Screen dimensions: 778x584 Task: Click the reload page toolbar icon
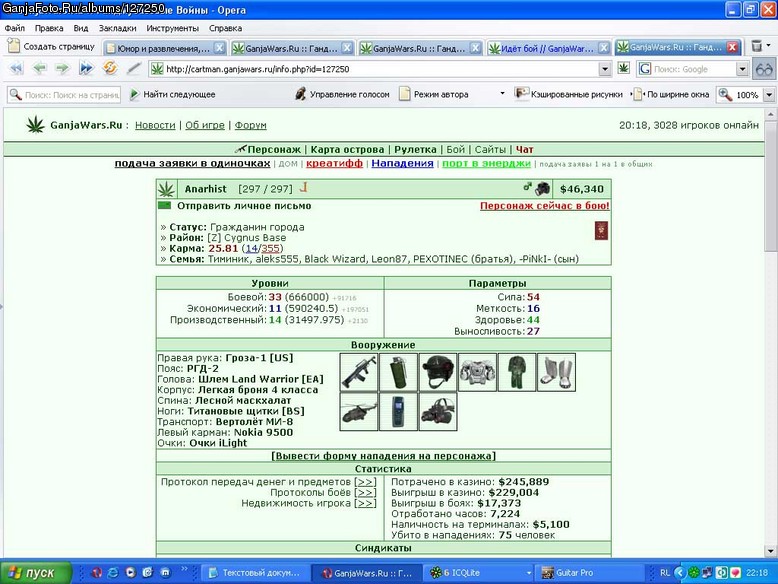click(x=110, y=68)
